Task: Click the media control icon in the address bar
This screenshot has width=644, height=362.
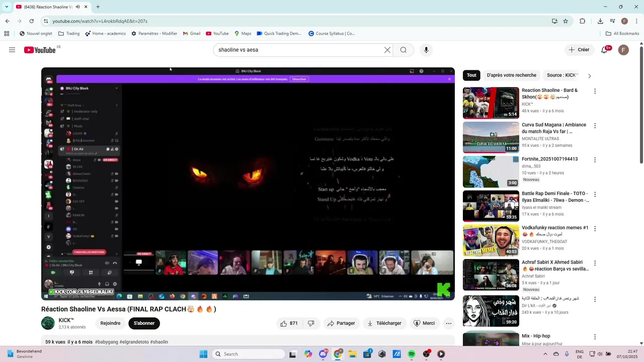Action: [x=613, y=21]
